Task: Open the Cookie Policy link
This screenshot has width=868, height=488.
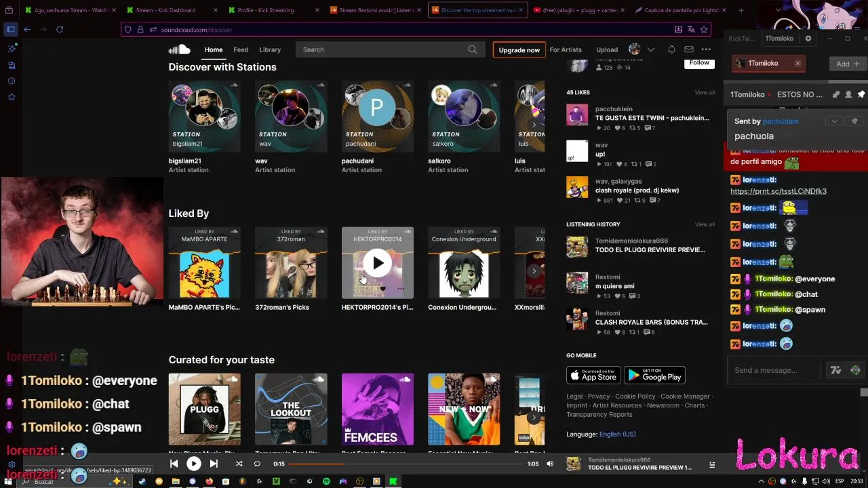Action: pos(635,396)
